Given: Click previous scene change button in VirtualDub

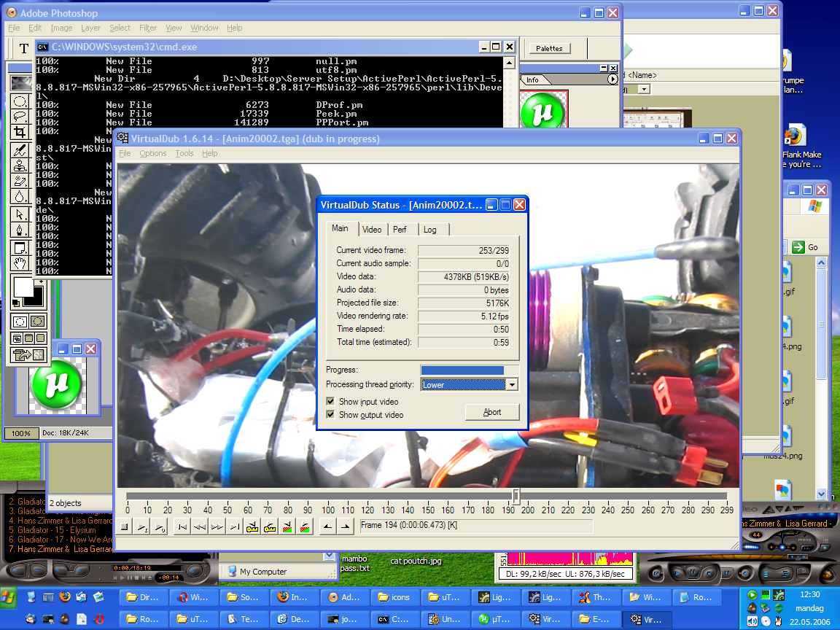Looking at the screenshot, I should pos(288,527).
